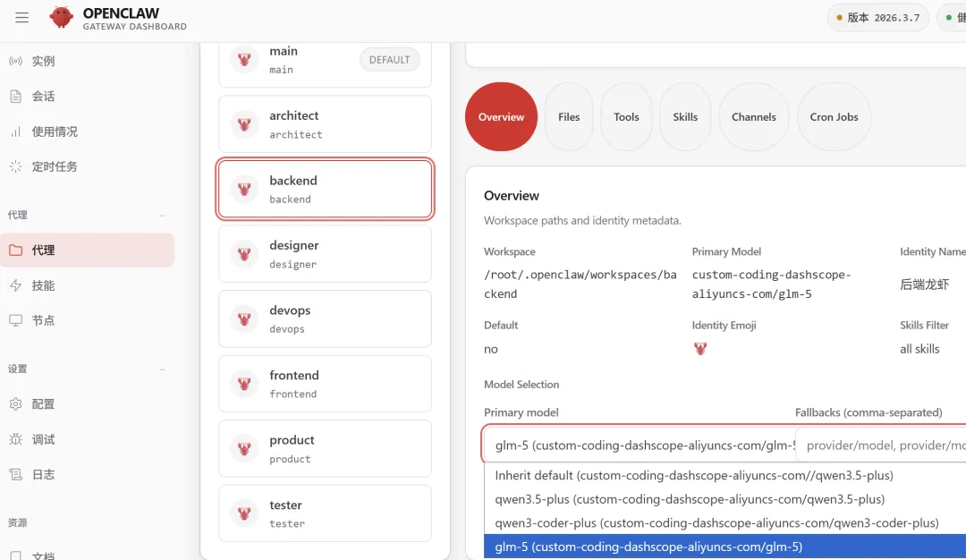Click the Fallbacks provider/model input field
Viewport: 966px width, 560px height.
881,445
